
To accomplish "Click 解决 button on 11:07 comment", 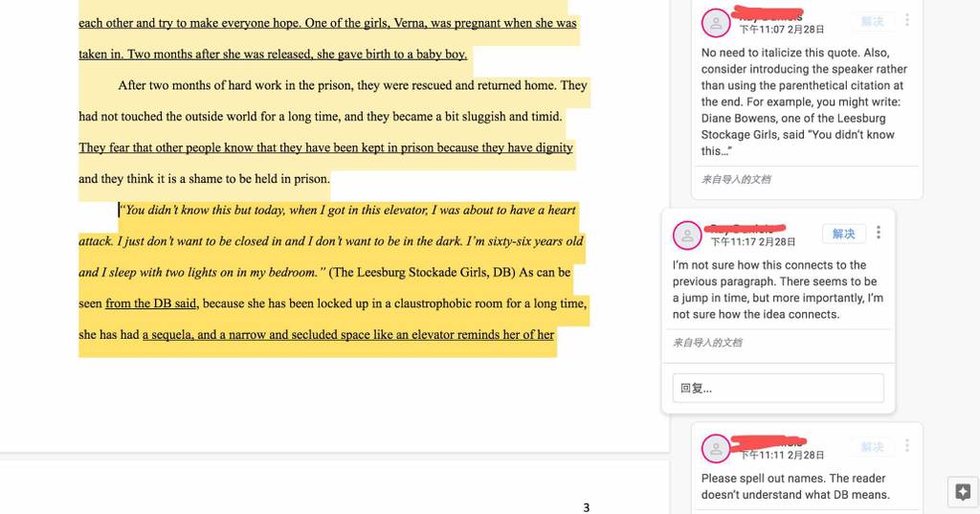I will pos(872,21).
